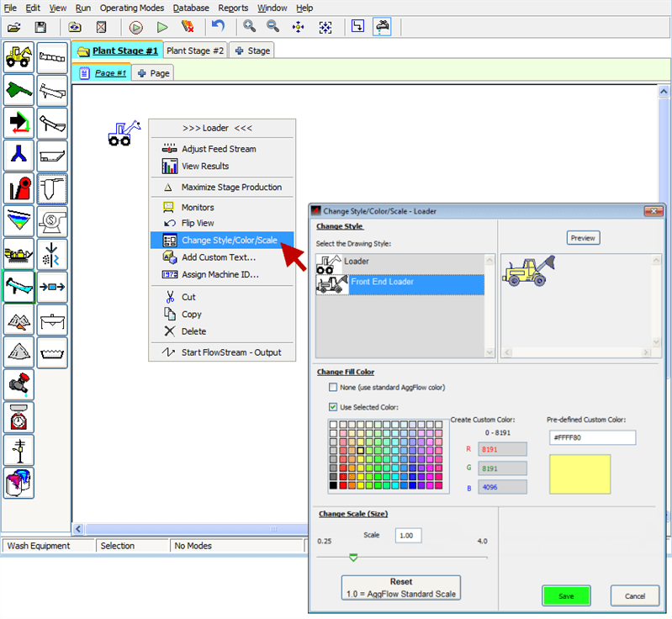Click the floppy disk save toolbar icon

coord(40,27)
